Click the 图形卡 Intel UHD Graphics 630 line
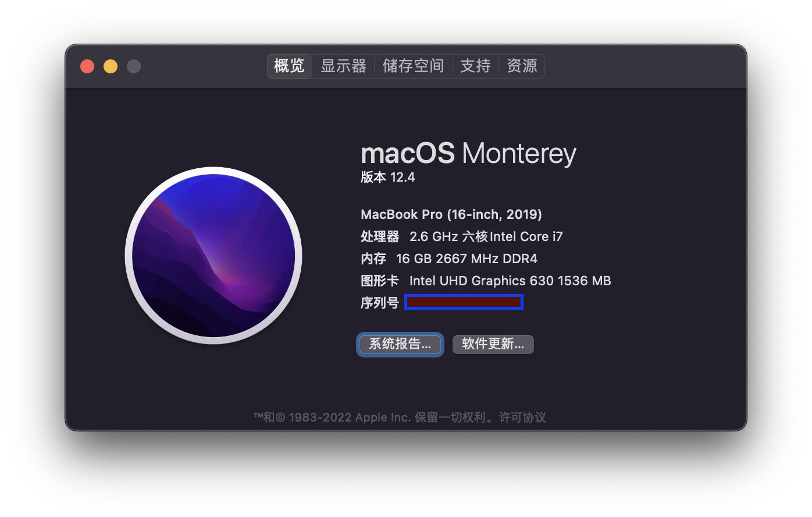This screenshot has width=812, height=517. [x=486, y=281]
